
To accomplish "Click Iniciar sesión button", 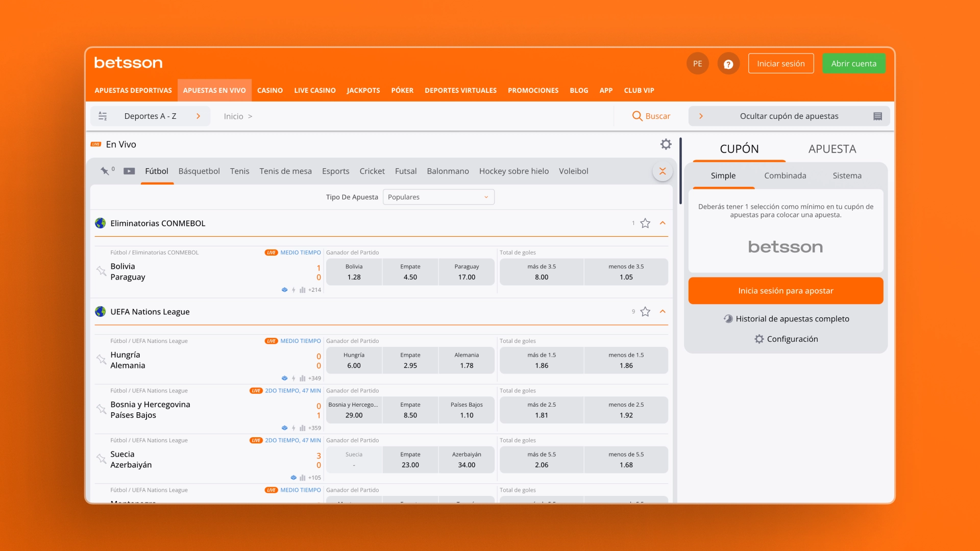I will tap(780, 64).
